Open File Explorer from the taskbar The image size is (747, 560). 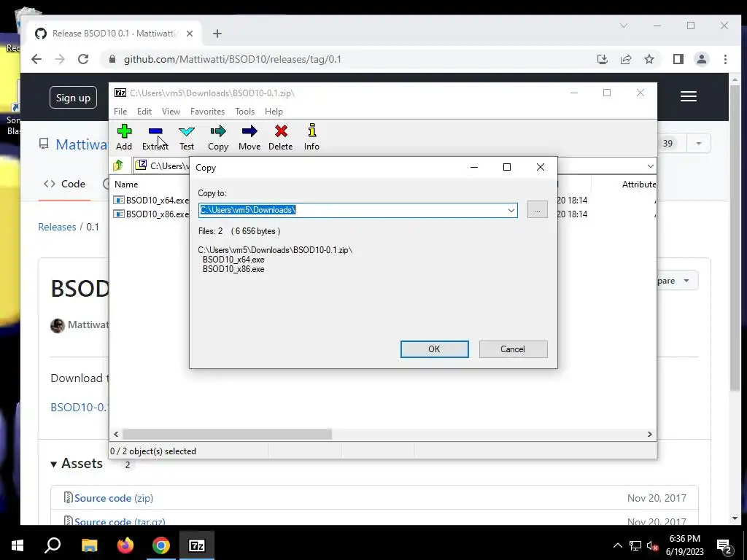click(x=89, y=545)
